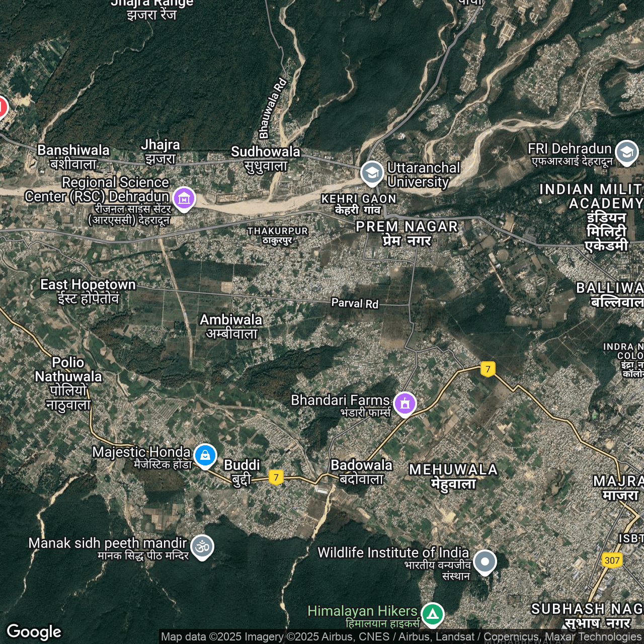Open the Regional Science Center museum pin

pos(184,198)
